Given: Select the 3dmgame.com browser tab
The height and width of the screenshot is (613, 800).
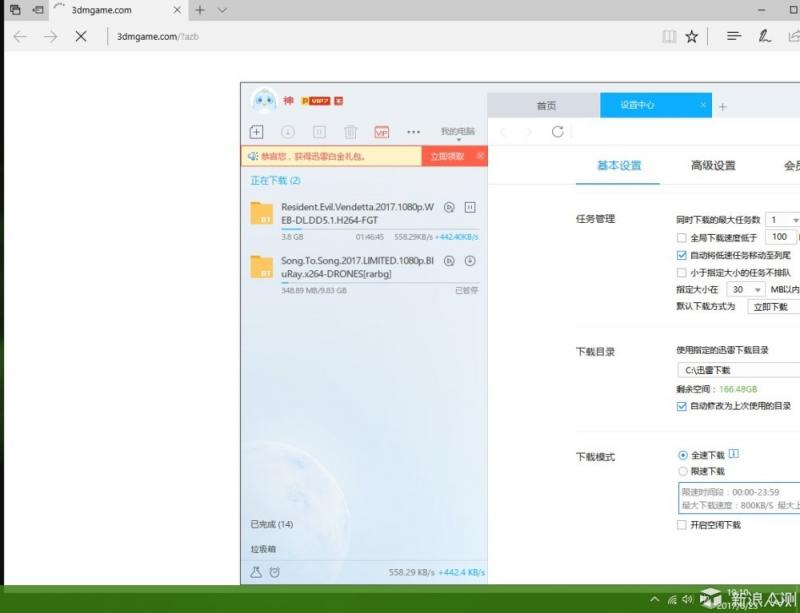Looking at the screenshot, I should pyautogui.click(x=118, y=10).
